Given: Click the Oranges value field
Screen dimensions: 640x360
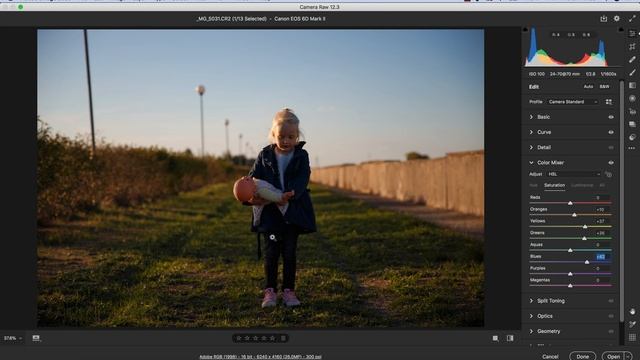Looking at the screenshot, I should (603, 209).
